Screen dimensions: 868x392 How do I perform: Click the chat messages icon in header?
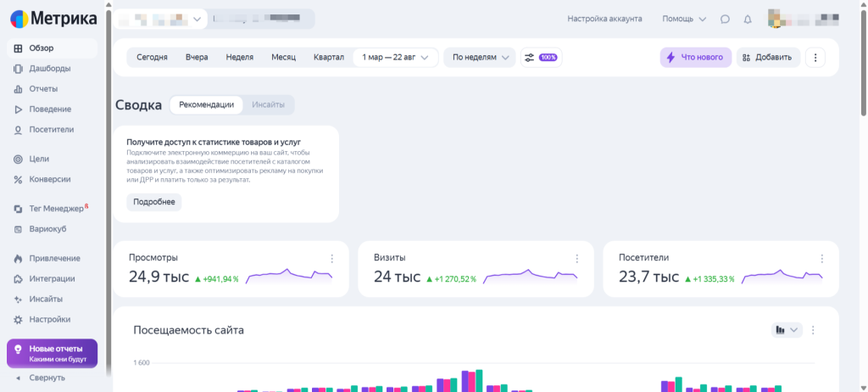point(725,19)
